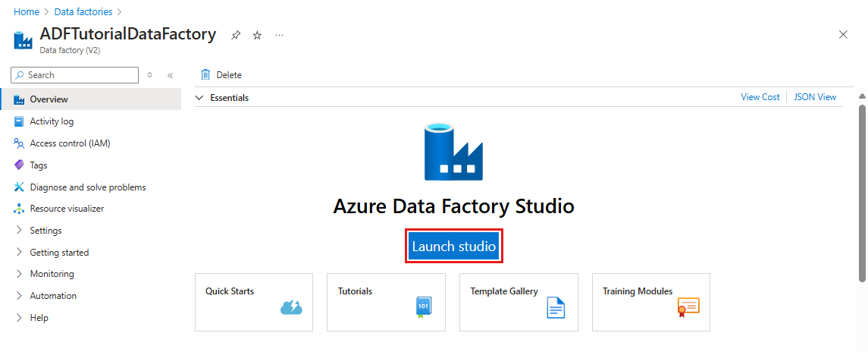Open the more options ellipsis menu
The height and width of the screenshot is (352, 868).
tap(279, 36)
